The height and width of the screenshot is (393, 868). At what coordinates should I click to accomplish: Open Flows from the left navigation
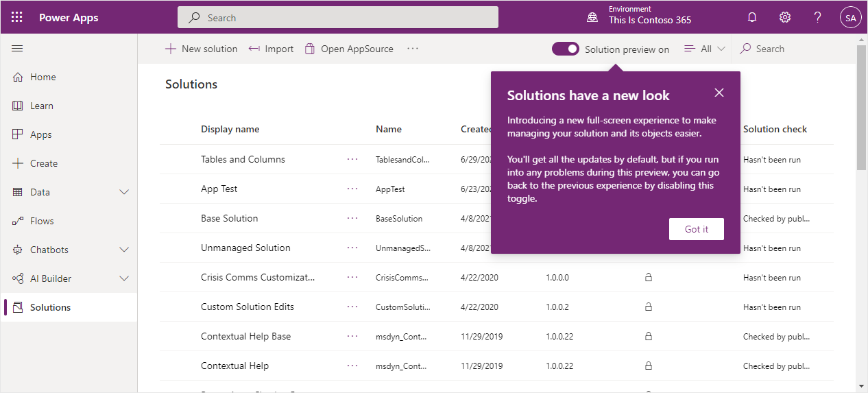point(41,221)
